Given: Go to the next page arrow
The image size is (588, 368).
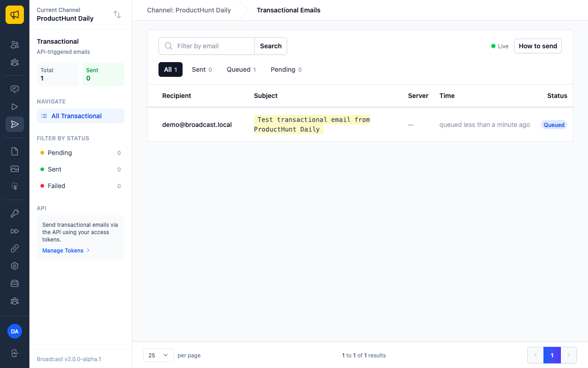Looking at the screenshot, I should point(569,355).
